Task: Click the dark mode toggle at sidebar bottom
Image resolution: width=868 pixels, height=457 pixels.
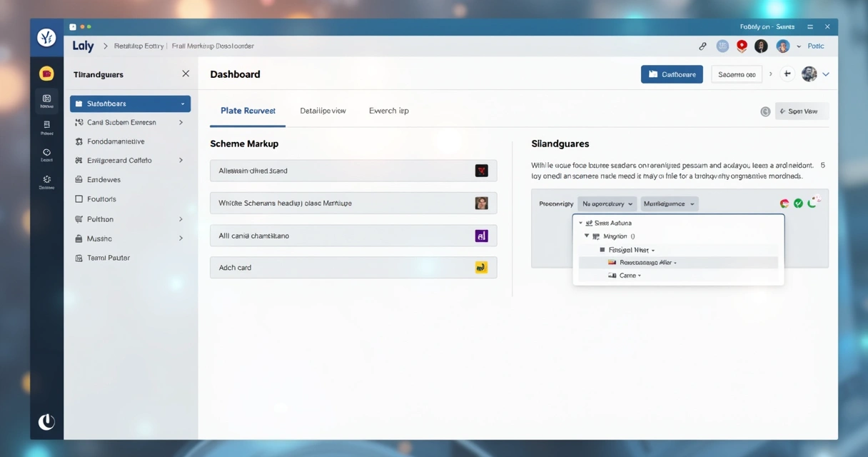Action: click(x=46, y=421)
